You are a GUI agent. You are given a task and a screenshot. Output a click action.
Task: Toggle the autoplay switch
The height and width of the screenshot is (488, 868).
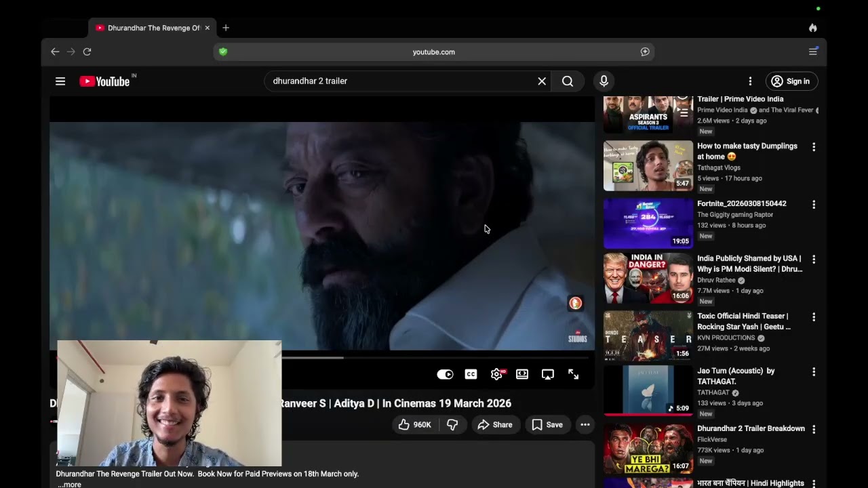click(x=445, y=374)
